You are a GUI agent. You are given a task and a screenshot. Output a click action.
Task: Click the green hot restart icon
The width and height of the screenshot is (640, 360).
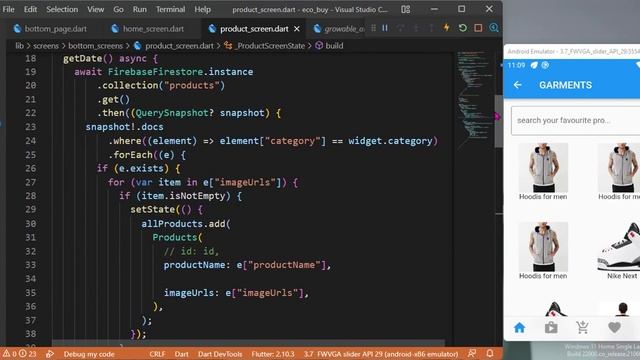462,28
